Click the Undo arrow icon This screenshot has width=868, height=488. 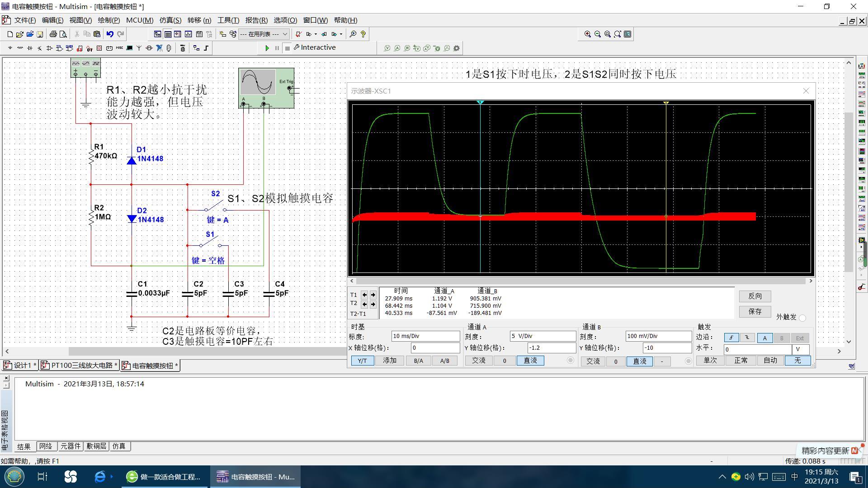(x=110, y=34)
